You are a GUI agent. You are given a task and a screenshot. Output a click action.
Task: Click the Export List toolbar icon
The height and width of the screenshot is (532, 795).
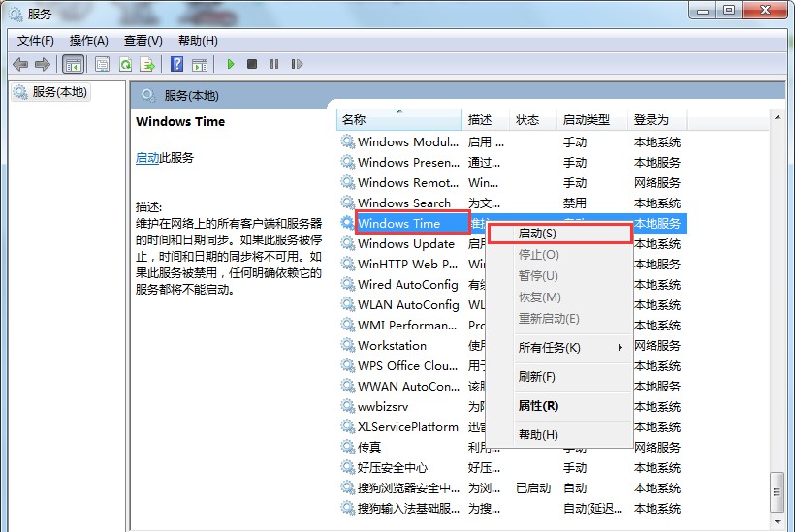tap(147, 65)
